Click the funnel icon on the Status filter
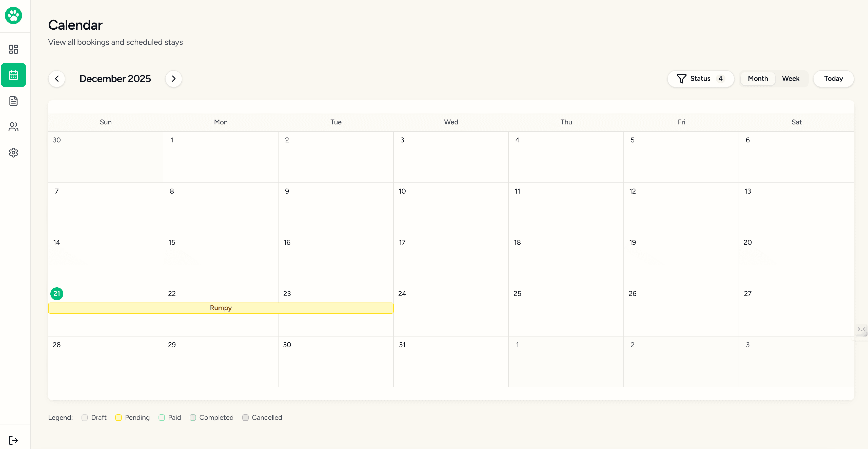868x449 pixels. (x=681, y=79)
